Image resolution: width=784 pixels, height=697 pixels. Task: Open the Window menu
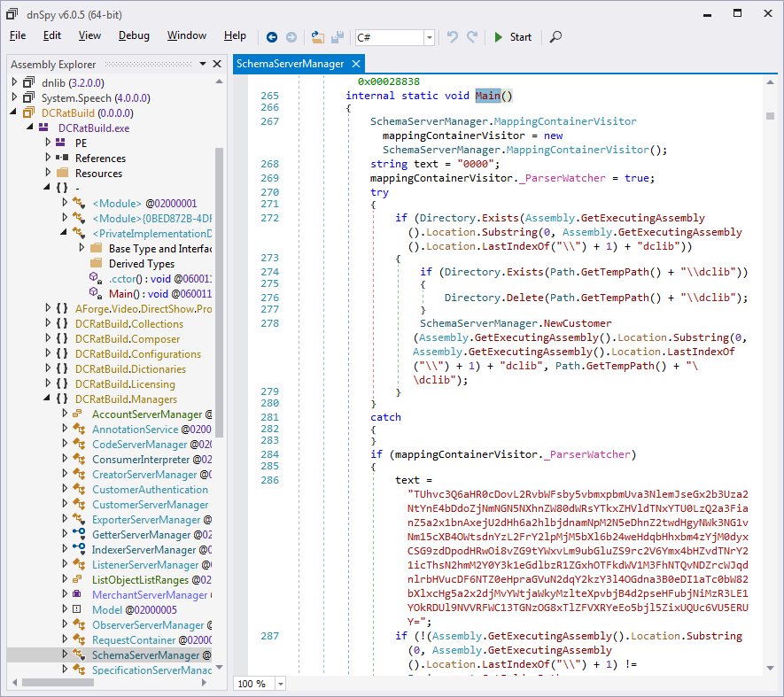click(x=187, y=35)
